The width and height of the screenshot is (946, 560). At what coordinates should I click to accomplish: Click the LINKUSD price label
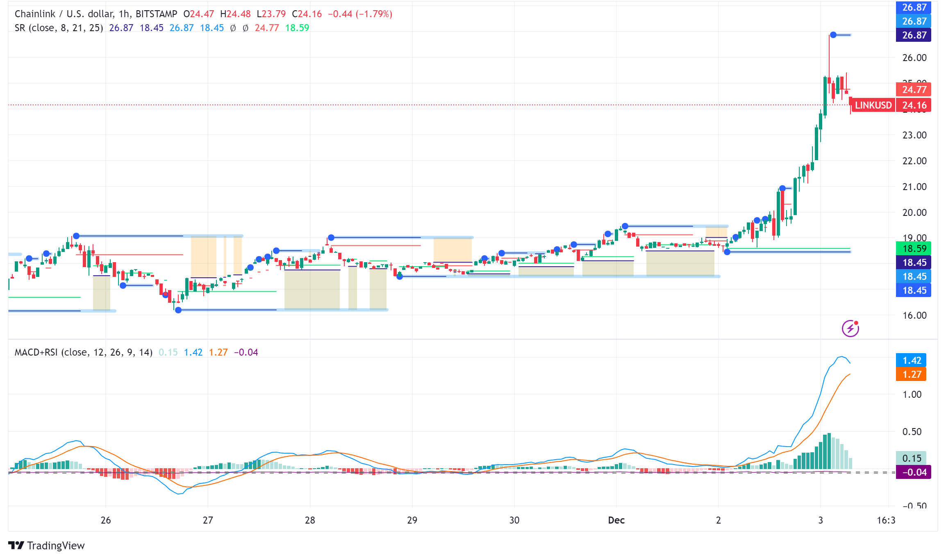pyautogui.click(x=873, y=105)
